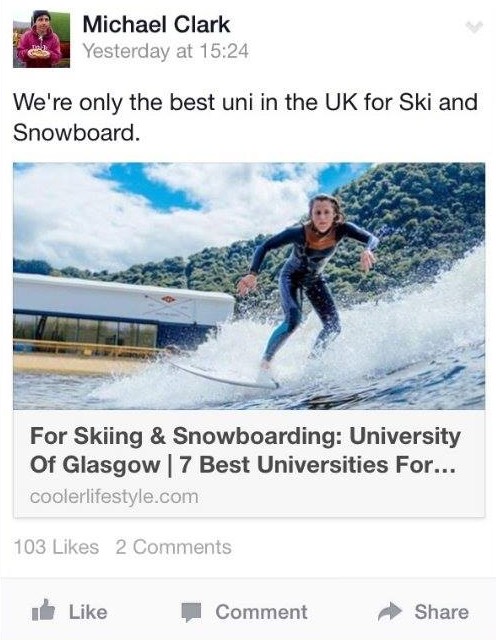Click the thumbs-up Like icon
The width and height of the screenshot is (496, 640).
click(44, 611)
